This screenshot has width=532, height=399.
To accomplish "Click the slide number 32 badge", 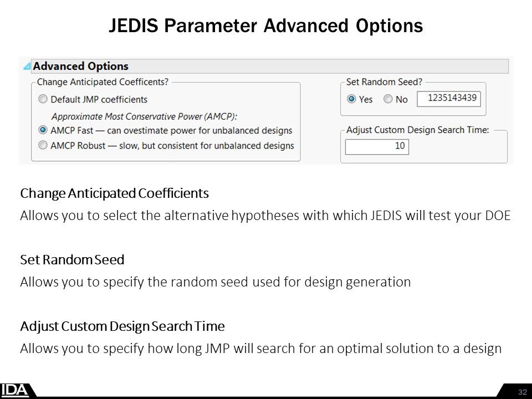I will (x=521, y=391).
